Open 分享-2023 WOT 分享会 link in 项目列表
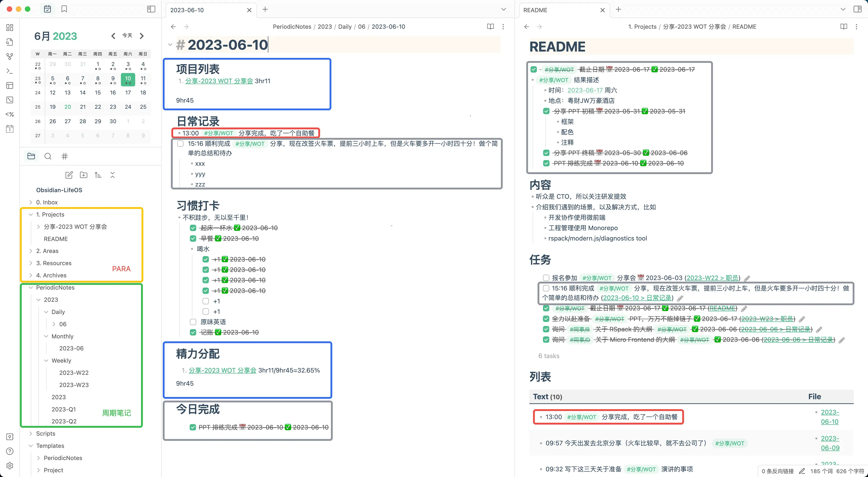868x477 pixels. coord(219,81)
